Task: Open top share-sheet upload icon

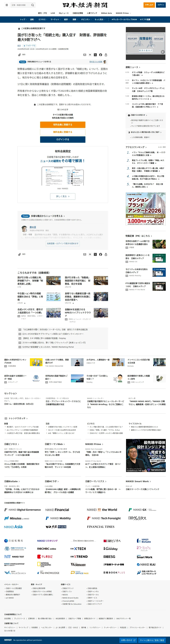Action: tap(106, 55)
